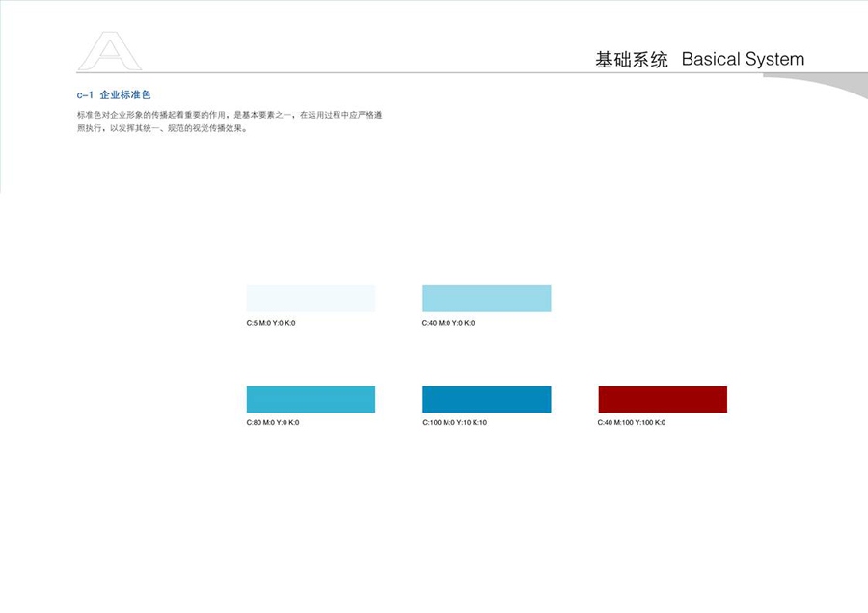Click the 'C:100 M:0 Y:10 K:10' label

tap(455, 422)
